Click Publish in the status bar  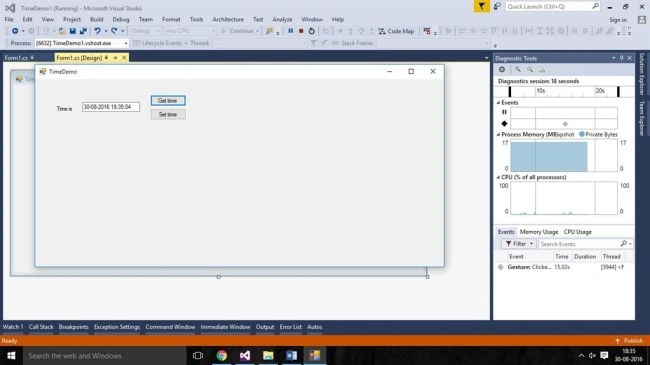point(630,341)
